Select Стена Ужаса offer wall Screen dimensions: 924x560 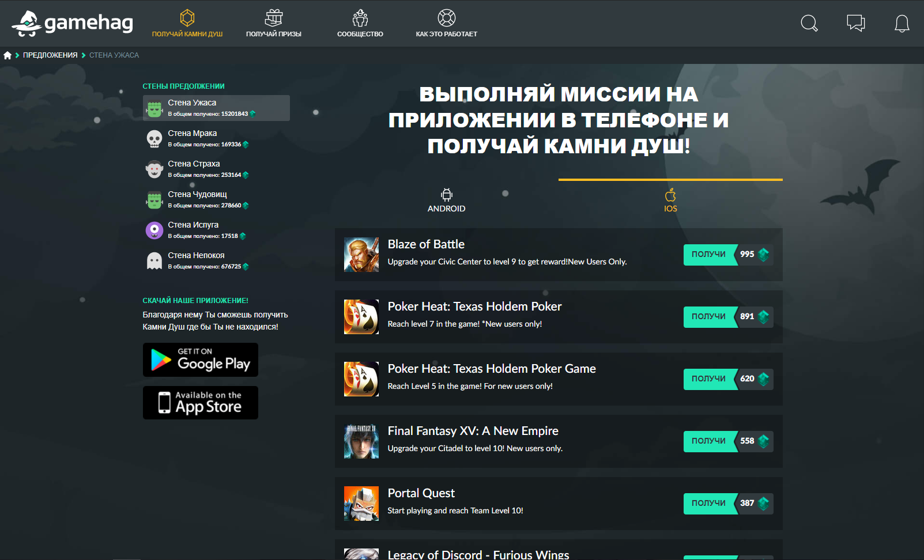coord(216,108)
